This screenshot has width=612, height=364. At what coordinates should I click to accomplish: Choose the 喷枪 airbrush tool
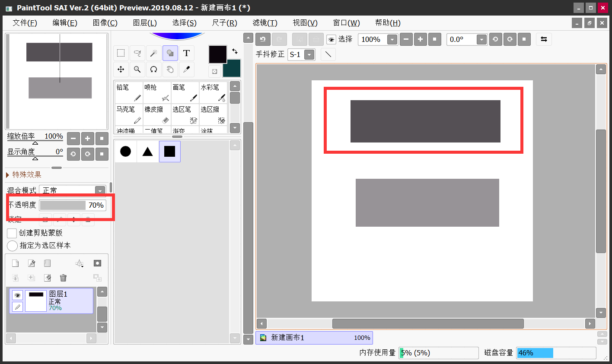click(x=157, y=92)
